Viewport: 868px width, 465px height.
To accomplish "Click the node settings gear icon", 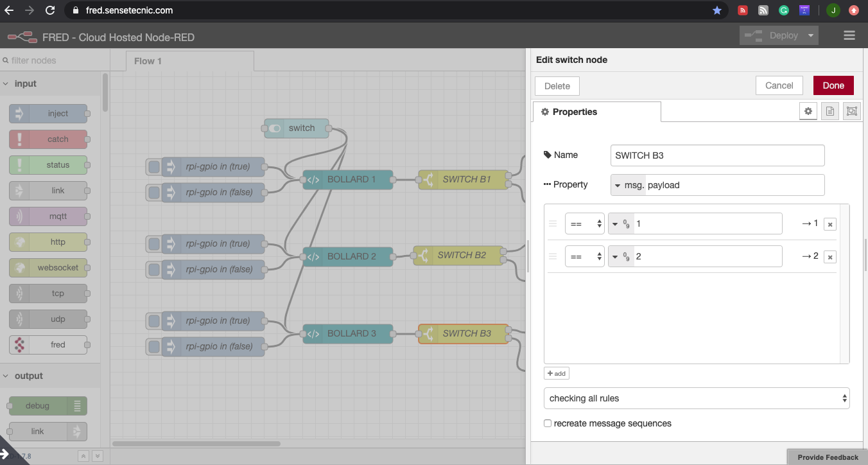I will 808,111.
